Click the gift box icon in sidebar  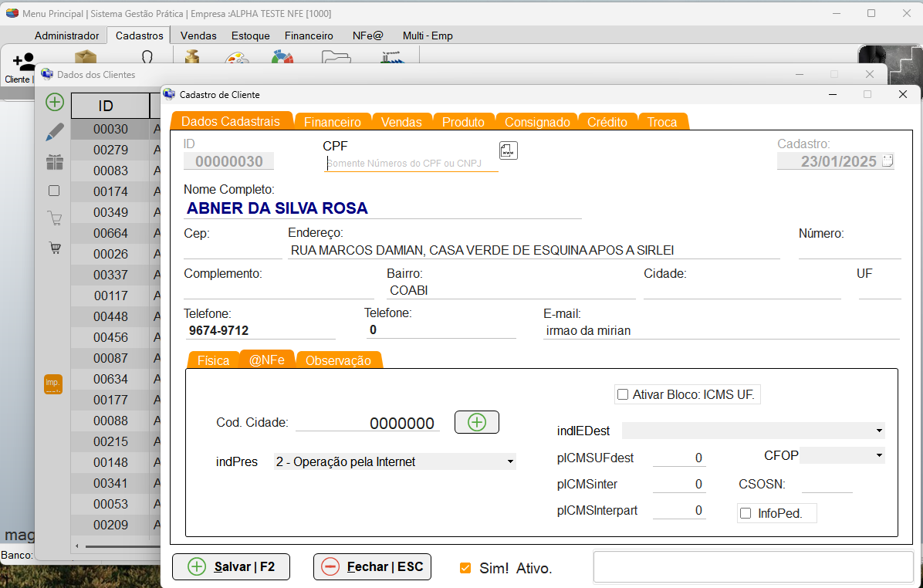pyautogui.click(x=55, y=162)
